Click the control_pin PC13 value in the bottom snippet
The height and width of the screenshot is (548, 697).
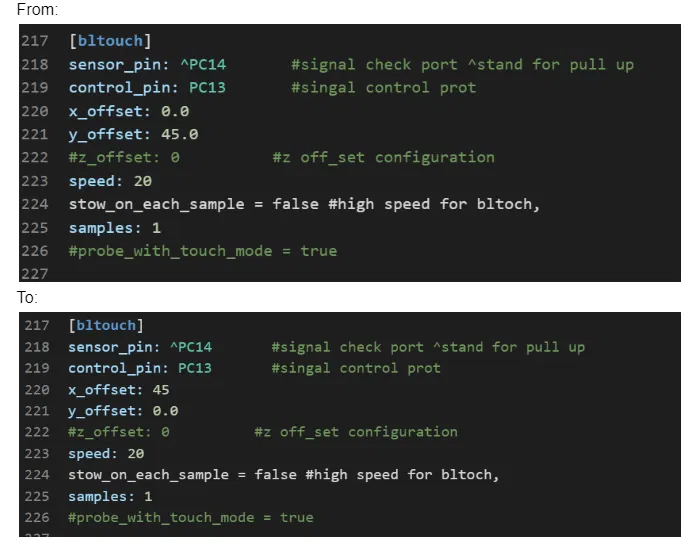[x=195, y=368]
